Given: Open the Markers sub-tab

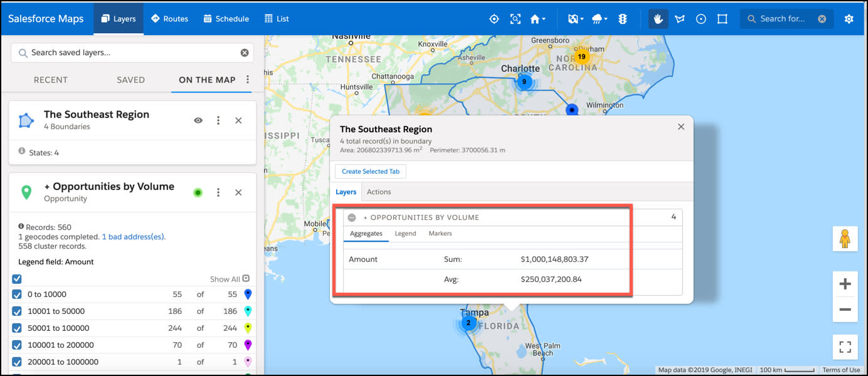Looking at the screenshot, I should pyautogui.click(x=440, y=233).
